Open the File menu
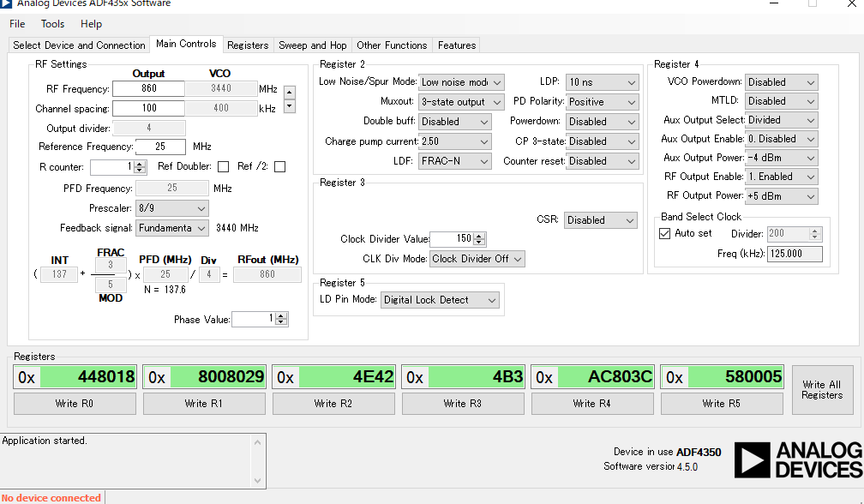The width and height of the screenshot is (864, 504). pyautogui.click(x=17, y=24)
